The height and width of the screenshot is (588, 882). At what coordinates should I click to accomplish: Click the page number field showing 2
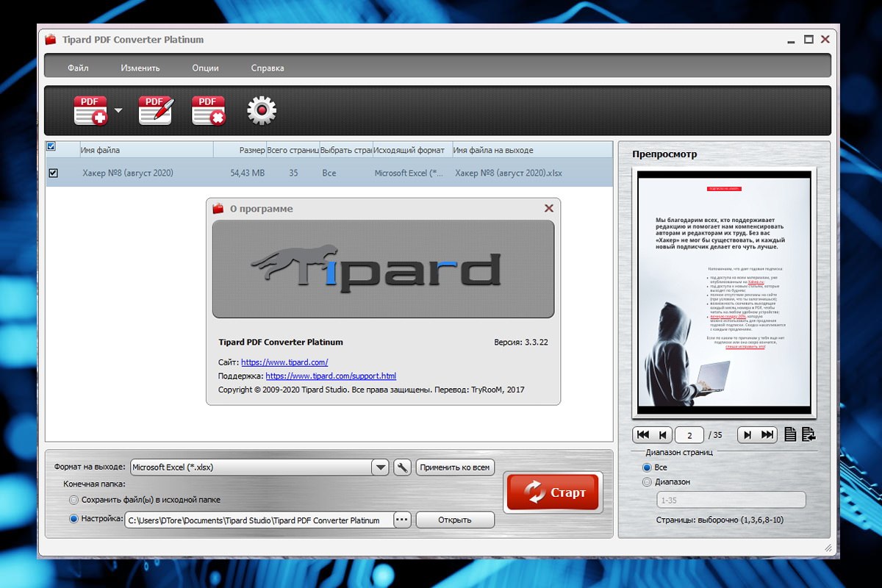pos(689,435)
